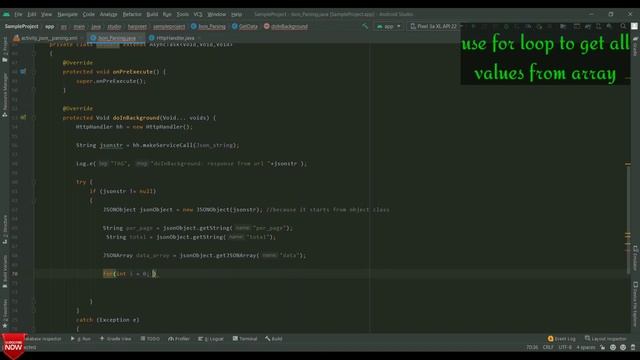Open the View menu

[46, 14]
